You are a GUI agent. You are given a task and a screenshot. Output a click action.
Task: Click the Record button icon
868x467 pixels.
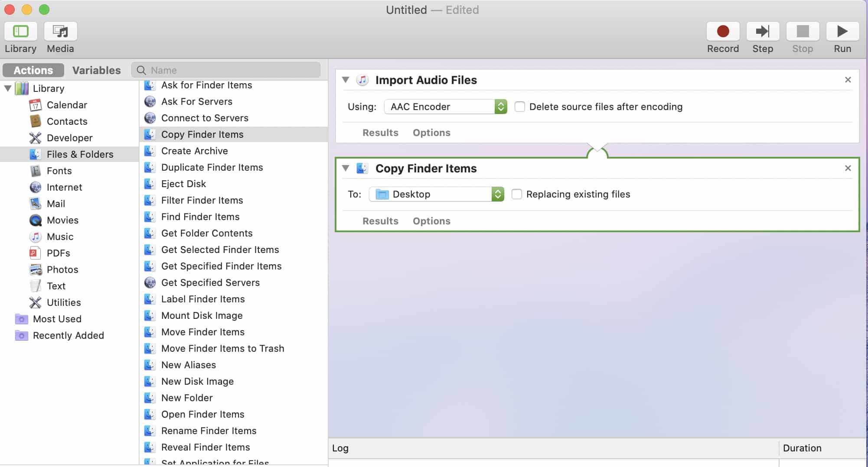coord(723,32)
